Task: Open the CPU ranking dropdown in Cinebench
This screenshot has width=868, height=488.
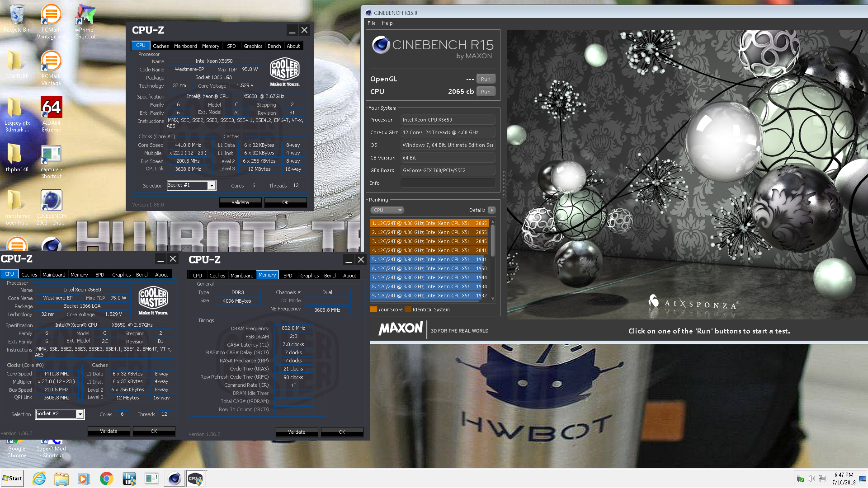Action: coord(387,210)
